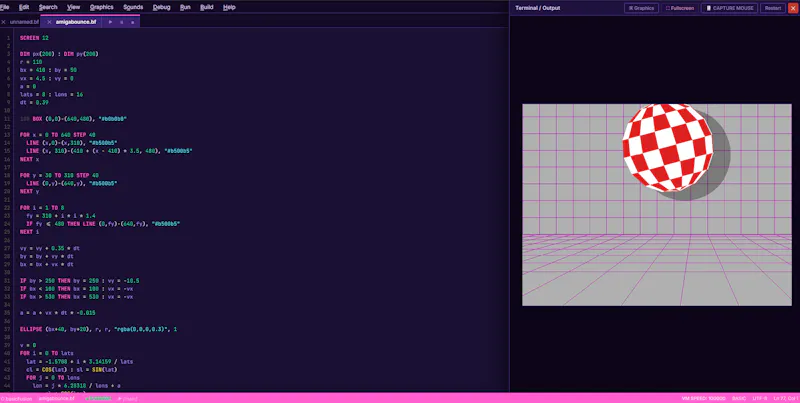800x403 pixels.
Task: Restart the running program
Action: click(x=773, y=8)
